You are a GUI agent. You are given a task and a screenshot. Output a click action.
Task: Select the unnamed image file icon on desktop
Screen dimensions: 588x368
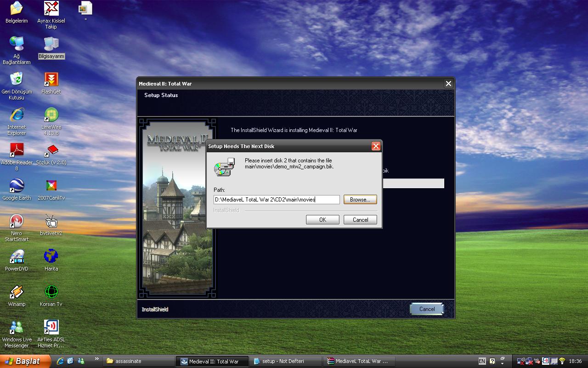85,12
